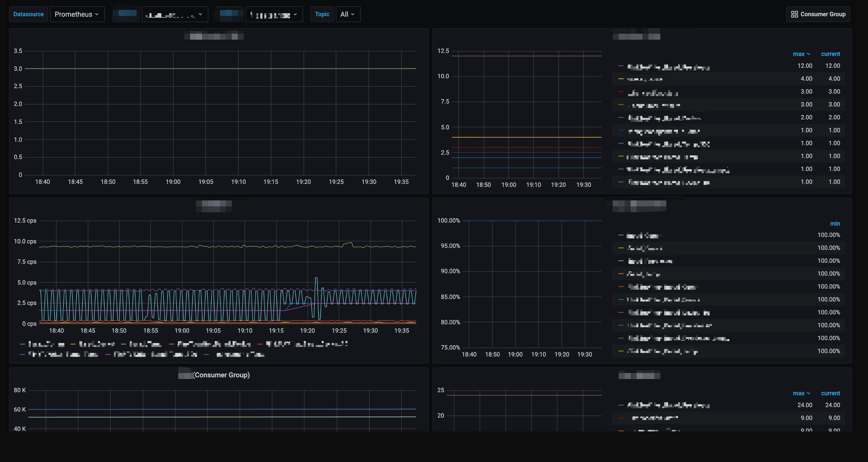This screenshot has height=462, width=868.
Task: Click 'current' header in bottom-right legend
Action: pos(830,393)
